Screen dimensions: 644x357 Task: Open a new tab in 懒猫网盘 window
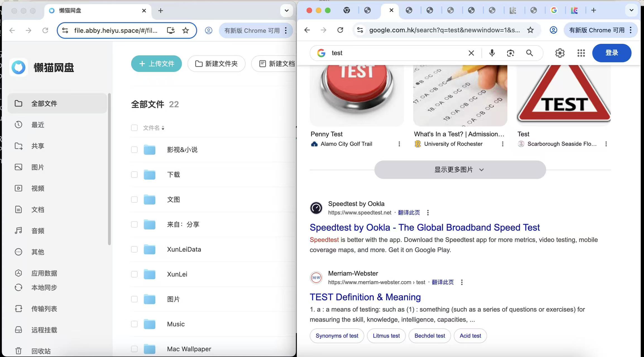161,11
